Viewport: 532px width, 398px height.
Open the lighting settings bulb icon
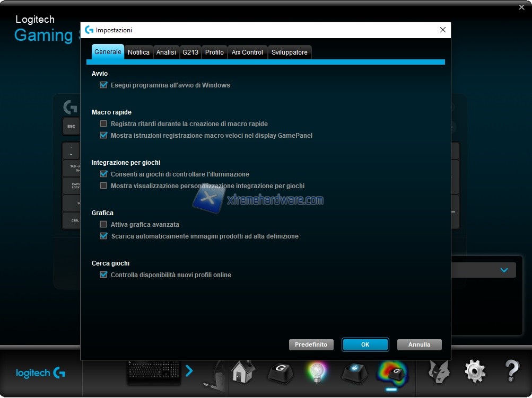pos(318,373)
